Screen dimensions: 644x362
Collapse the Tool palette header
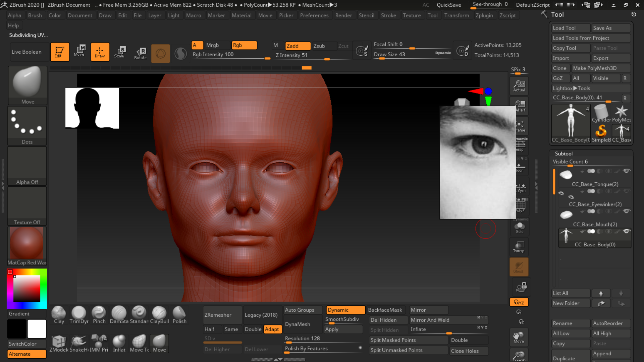557,14
